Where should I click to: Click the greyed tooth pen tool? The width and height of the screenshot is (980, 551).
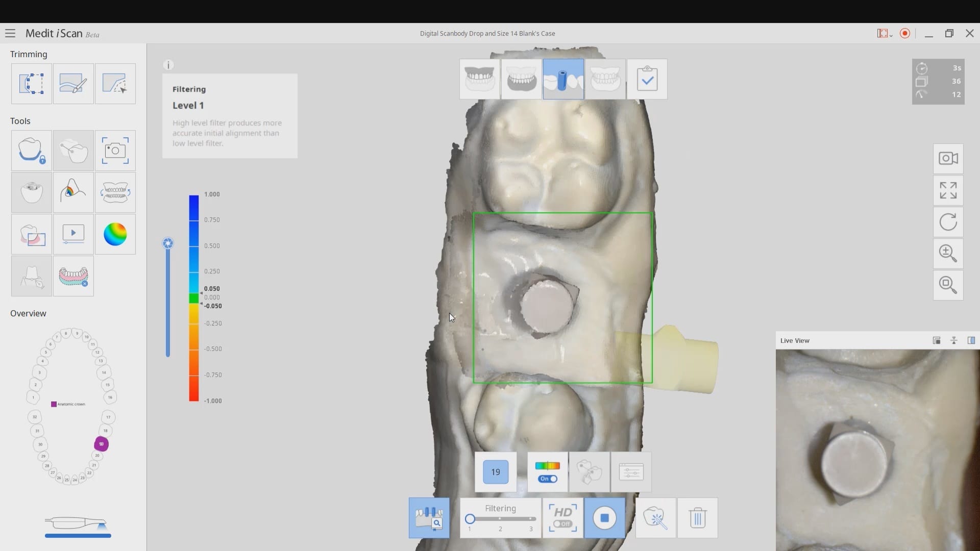tap(32, 276)
